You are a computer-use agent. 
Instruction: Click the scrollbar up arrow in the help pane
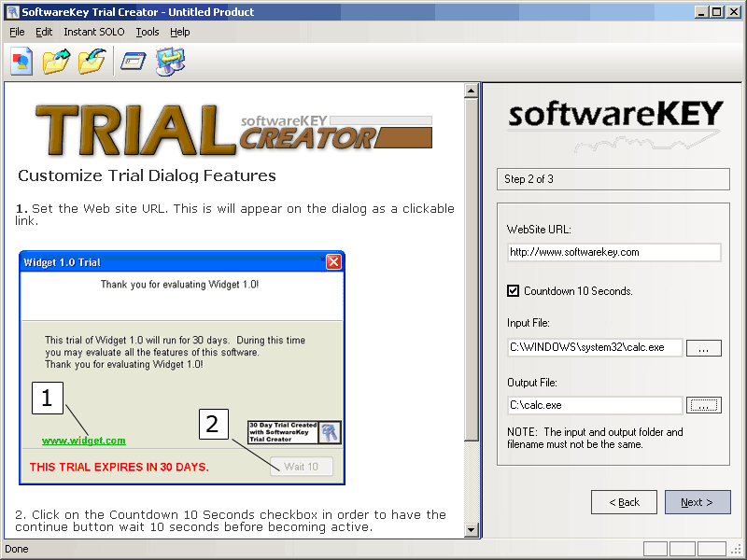pos(472,91)
